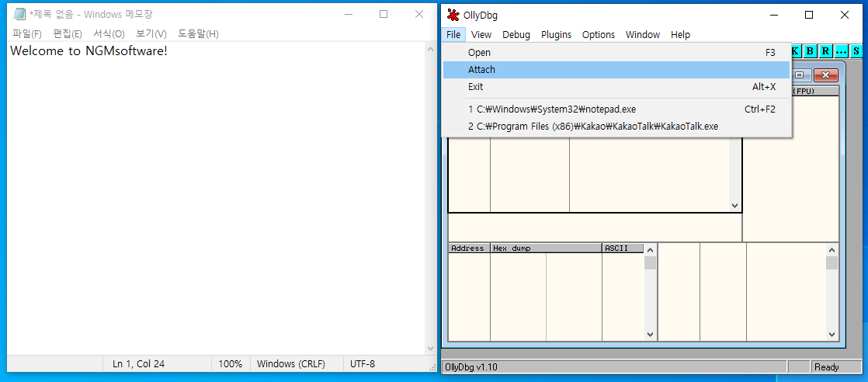This screenshot has width=868, height=382.
Task: Click the Notepad title bar icon
Action: [x=19, y=15]
